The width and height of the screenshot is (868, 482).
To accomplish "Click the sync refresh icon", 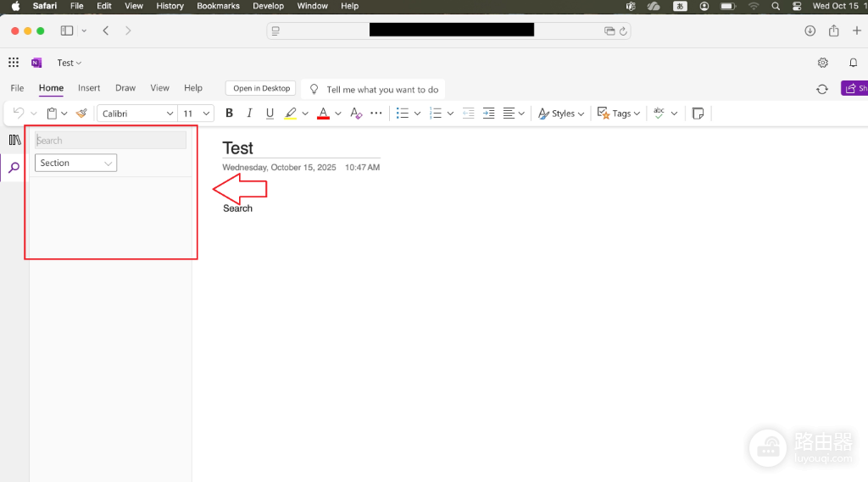I will click(x=822, y=89).
